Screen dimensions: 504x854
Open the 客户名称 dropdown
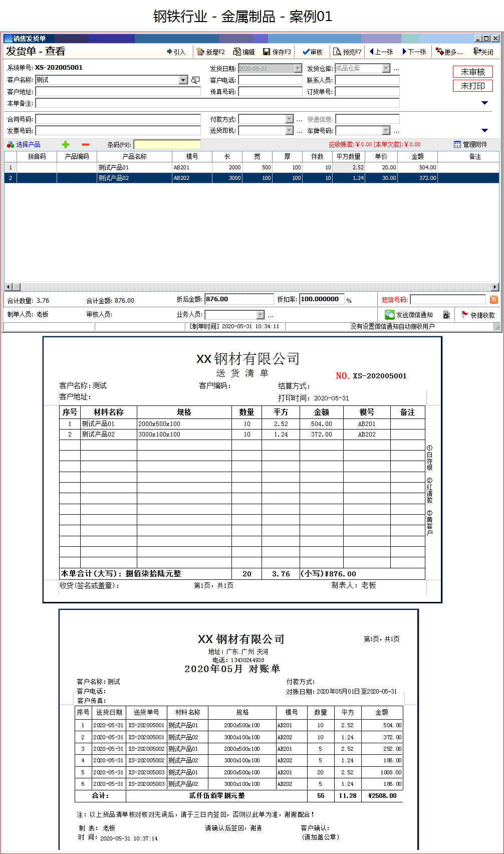click(x=183, y=80)
